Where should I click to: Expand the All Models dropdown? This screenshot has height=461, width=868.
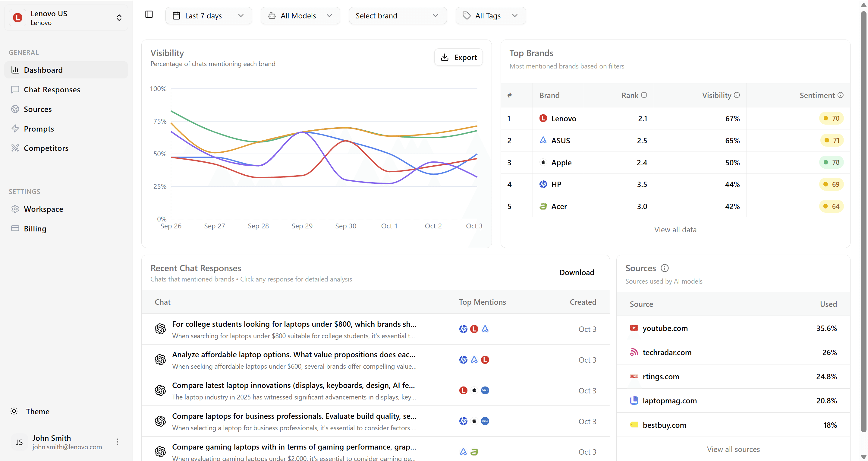click(300, 15)
